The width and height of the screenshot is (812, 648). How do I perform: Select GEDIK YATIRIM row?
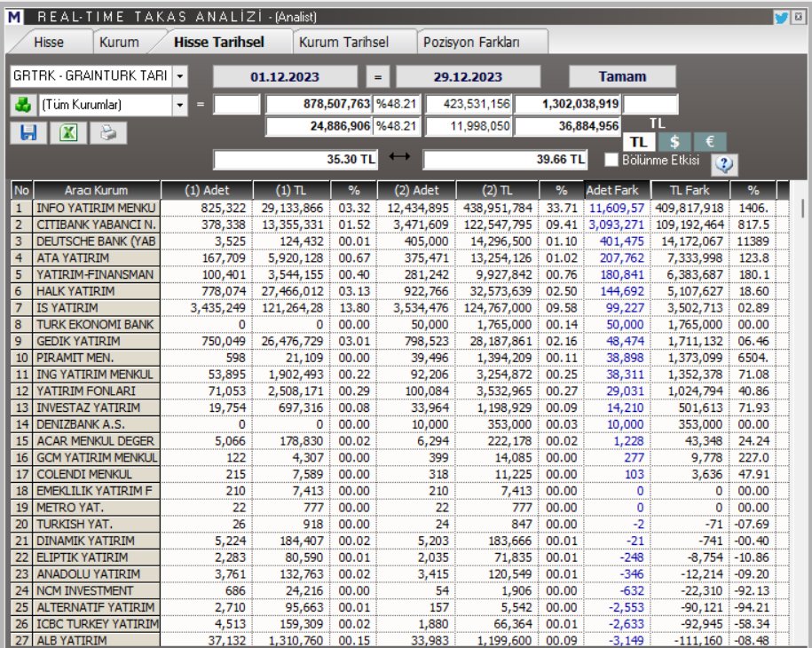398,341
